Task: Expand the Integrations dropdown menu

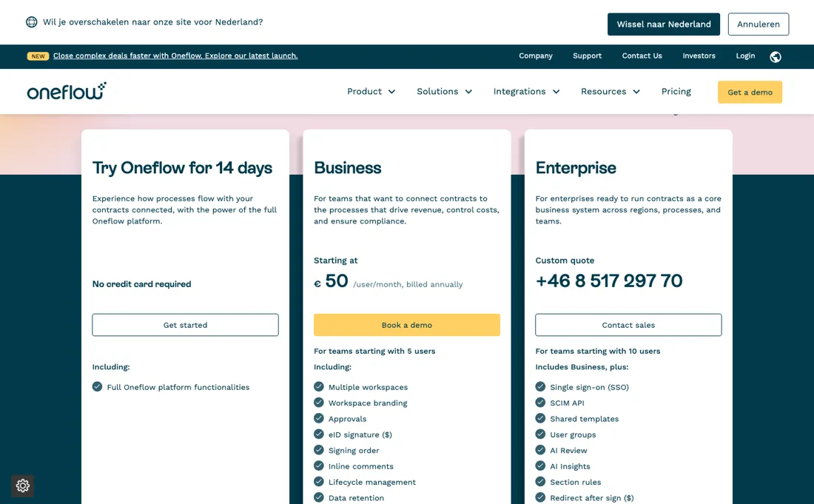Action: tap(526, 91)
